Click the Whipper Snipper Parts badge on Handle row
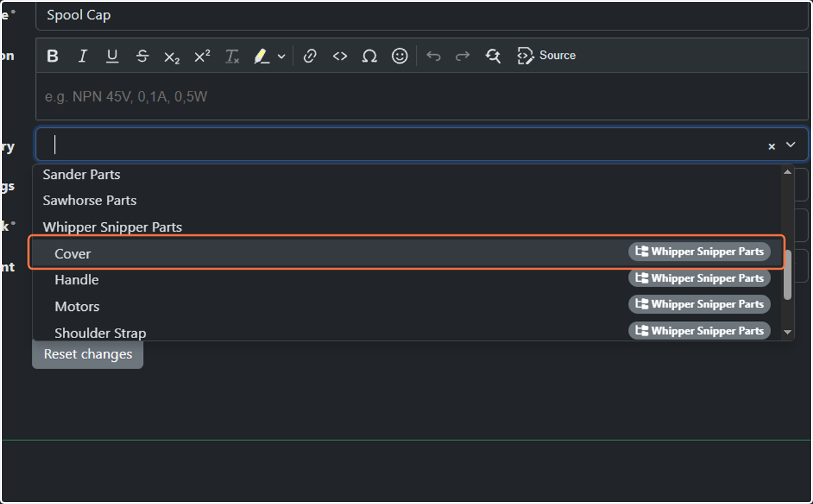The width and height of the screenshot is (813, 504). coord(699,278)
